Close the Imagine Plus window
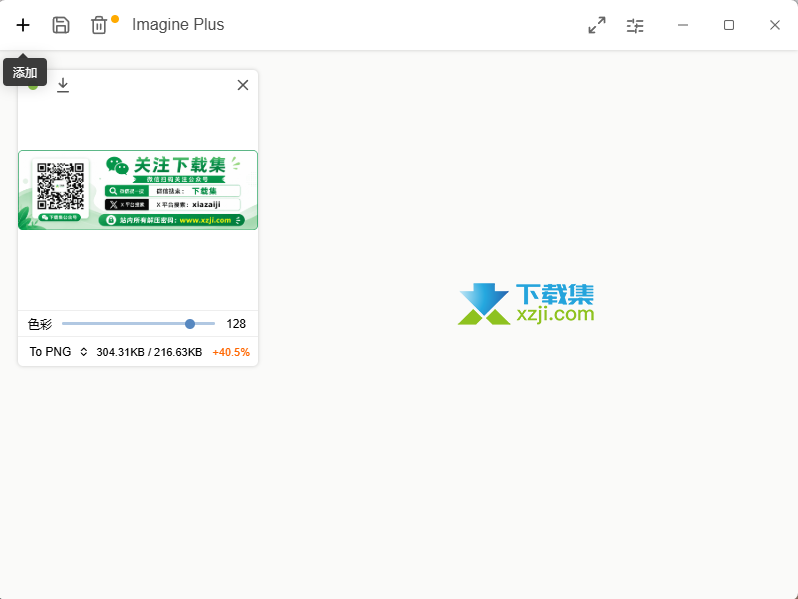798x599 pixels. pos(775,25)
